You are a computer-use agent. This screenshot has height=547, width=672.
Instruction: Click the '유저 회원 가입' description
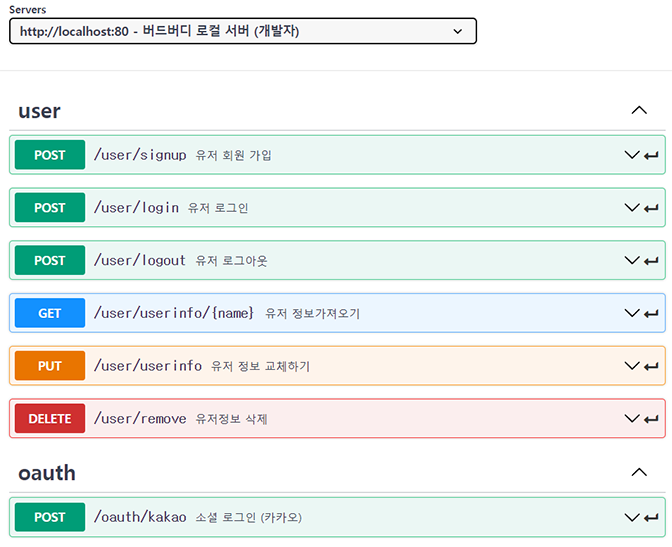click(234, 155)
